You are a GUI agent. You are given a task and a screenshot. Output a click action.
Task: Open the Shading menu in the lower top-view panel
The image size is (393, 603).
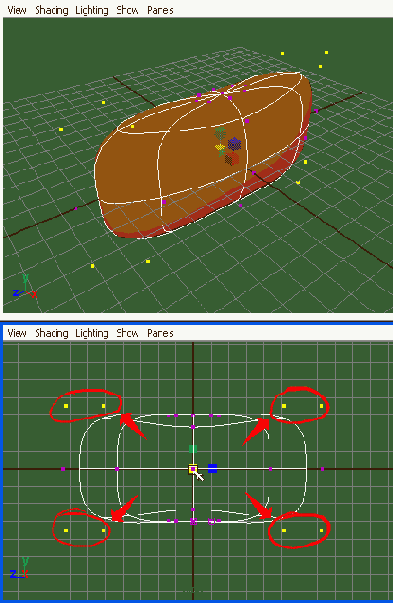click(52, 333)
